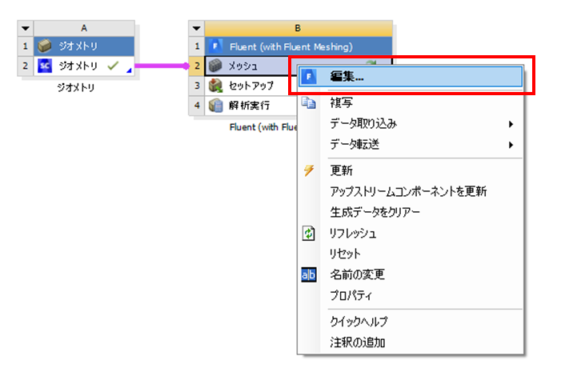Screen dimensions: 573x392
Task: Click the Fluent icon beside 編集...
Action: coord(309,77)
